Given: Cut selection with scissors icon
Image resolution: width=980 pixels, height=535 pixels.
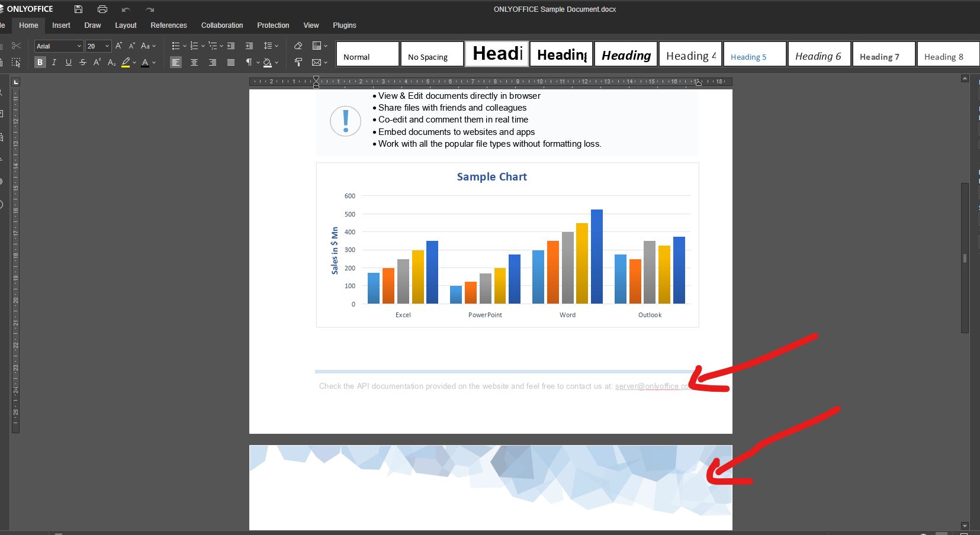Looking at the screenshot, I should (x=16, y=46).
